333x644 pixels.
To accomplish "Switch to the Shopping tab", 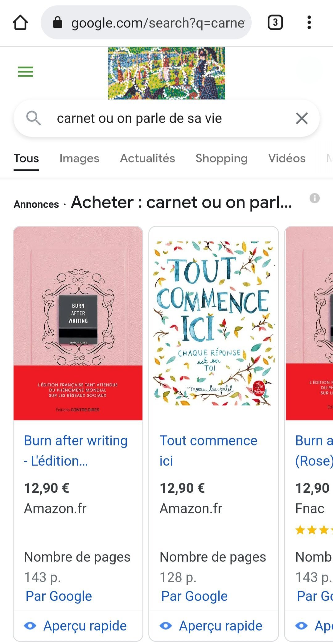I will pyautogui.click(x=221, y=158).
